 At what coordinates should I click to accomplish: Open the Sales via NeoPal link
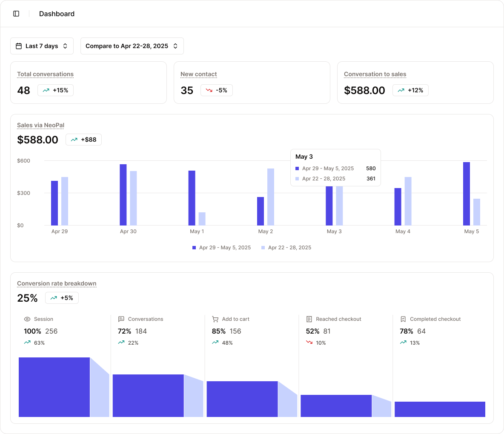[40, 125]
